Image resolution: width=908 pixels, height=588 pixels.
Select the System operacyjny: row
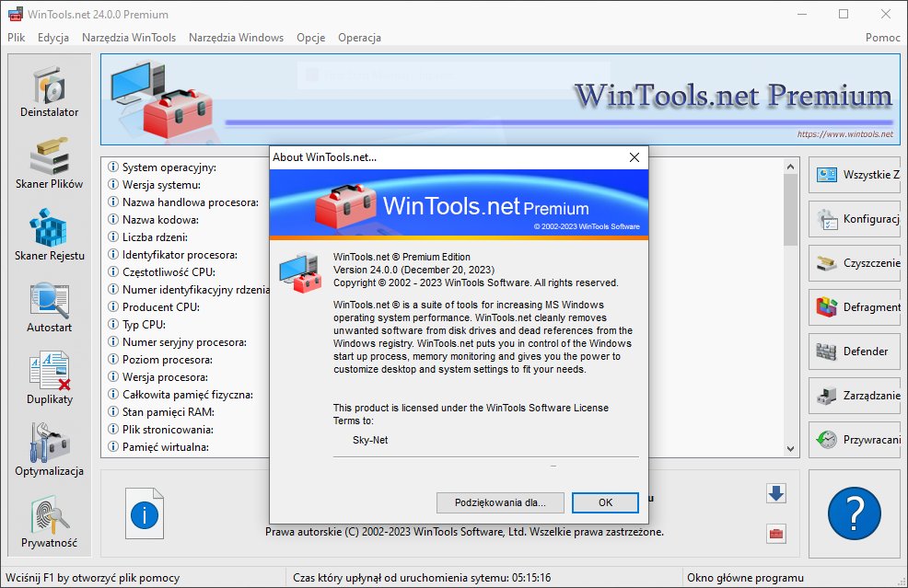tap(162, 167)
